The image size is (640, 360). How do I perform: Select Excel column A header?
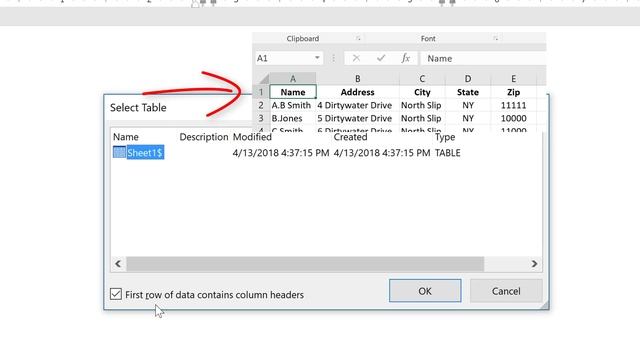coord(293,78)
